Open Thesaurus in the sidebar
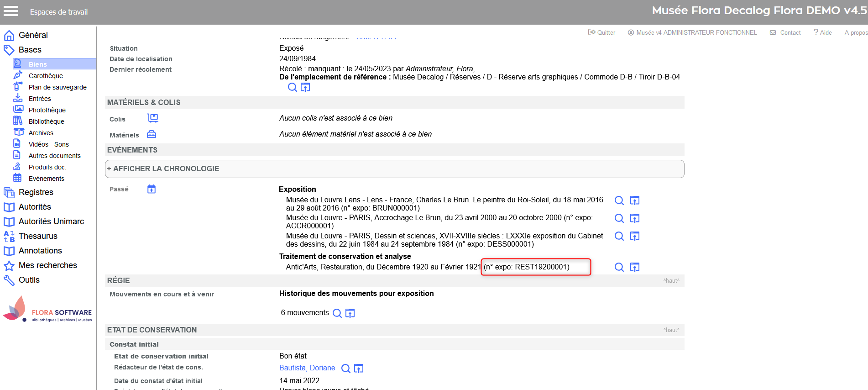 38,236
